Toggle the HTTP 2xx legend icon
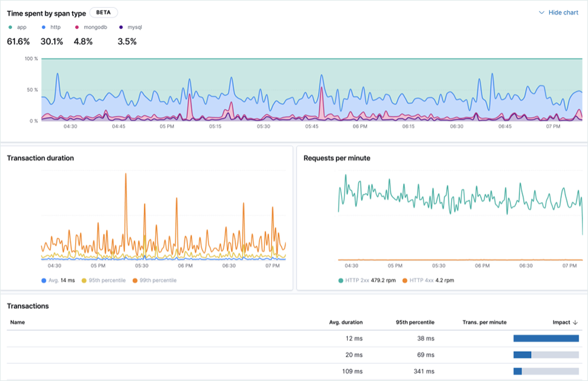Screen dimensions: 588x381 342,280
